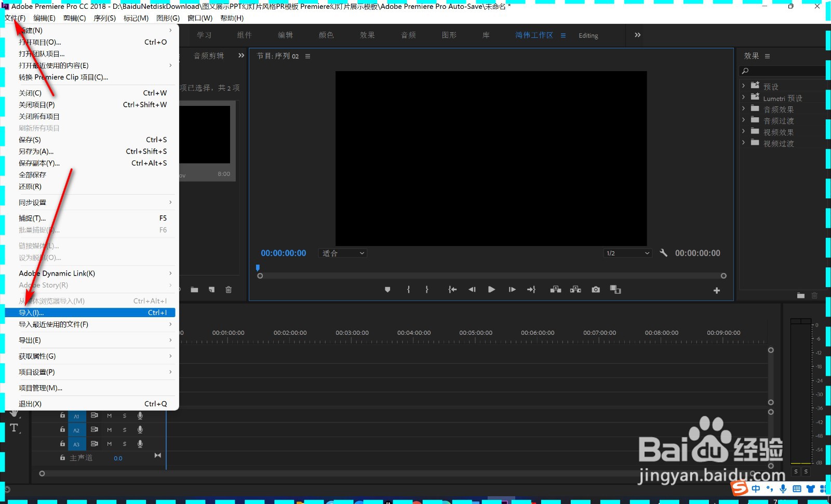
Task: Toggle track targeting for A2
Action: coord(76,430)
